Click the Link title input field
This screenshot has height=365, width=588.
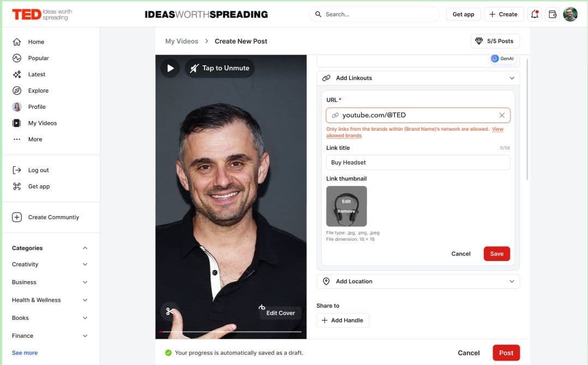[418, 162]
